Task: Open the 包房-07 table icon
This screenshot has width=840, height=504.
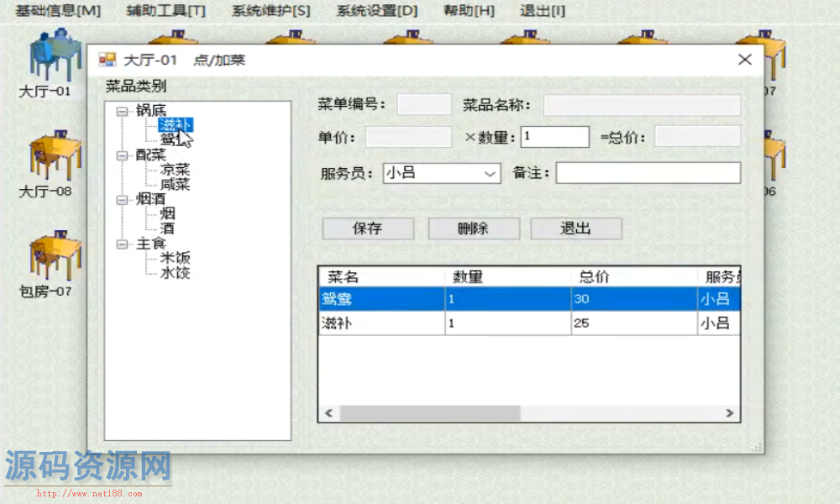Action: click(54, 256)
